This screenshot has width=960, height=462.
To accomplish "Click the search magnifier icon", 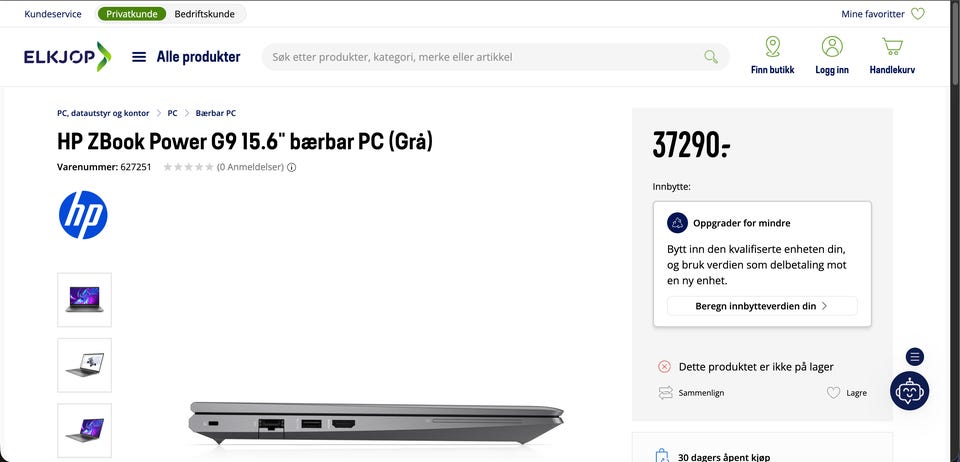I will [x=711, y=57].
